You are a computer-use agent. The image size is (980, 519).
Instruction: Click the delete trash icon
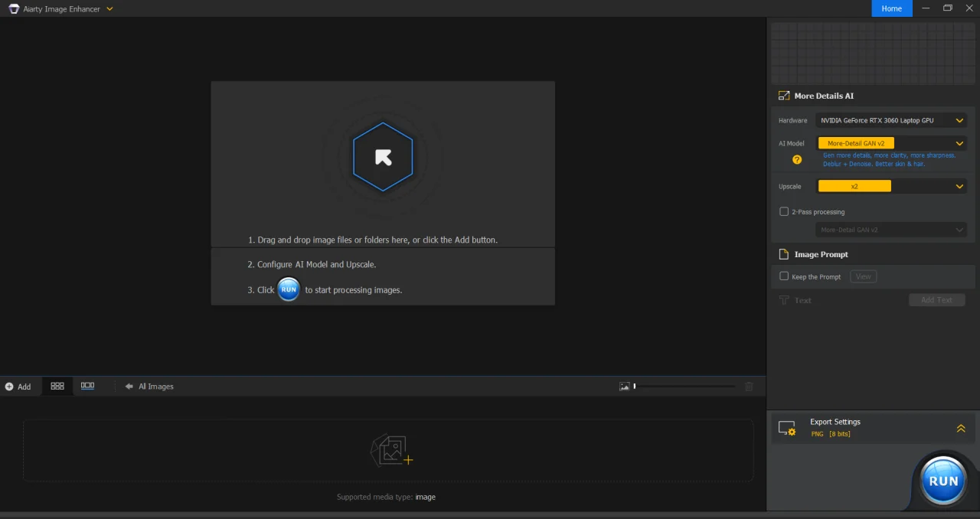749,387
